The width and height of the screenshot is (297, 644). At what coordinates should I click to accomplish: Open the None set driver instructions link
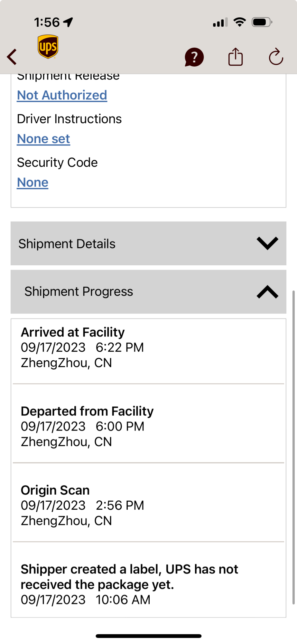coord(43,139)
